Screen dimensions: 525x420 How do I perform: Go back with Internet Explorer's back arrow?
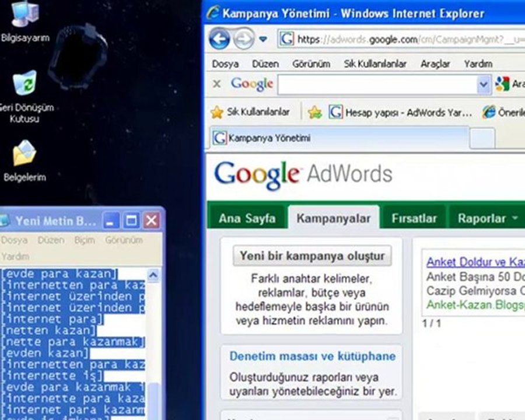click(x=219, y=40)
